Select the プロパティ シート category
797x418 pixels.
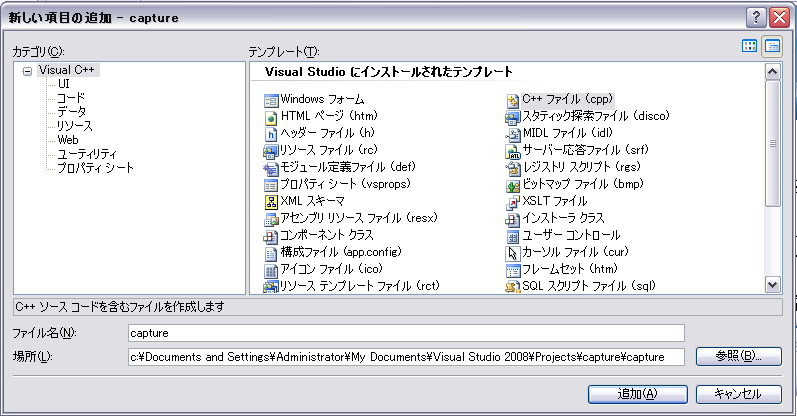[95, 168]
